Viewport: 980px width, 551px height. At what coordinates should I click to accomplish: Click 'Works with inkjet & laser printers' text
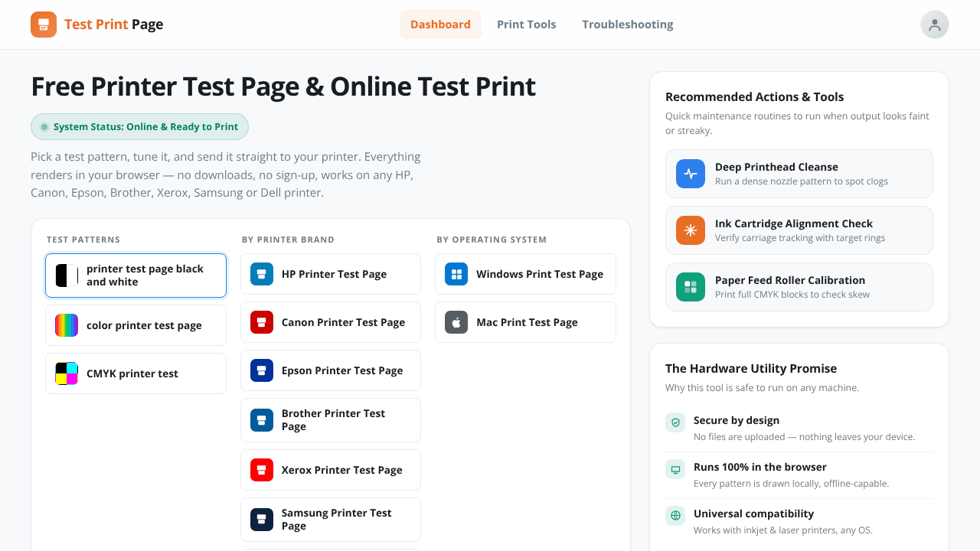click(783, 530)
